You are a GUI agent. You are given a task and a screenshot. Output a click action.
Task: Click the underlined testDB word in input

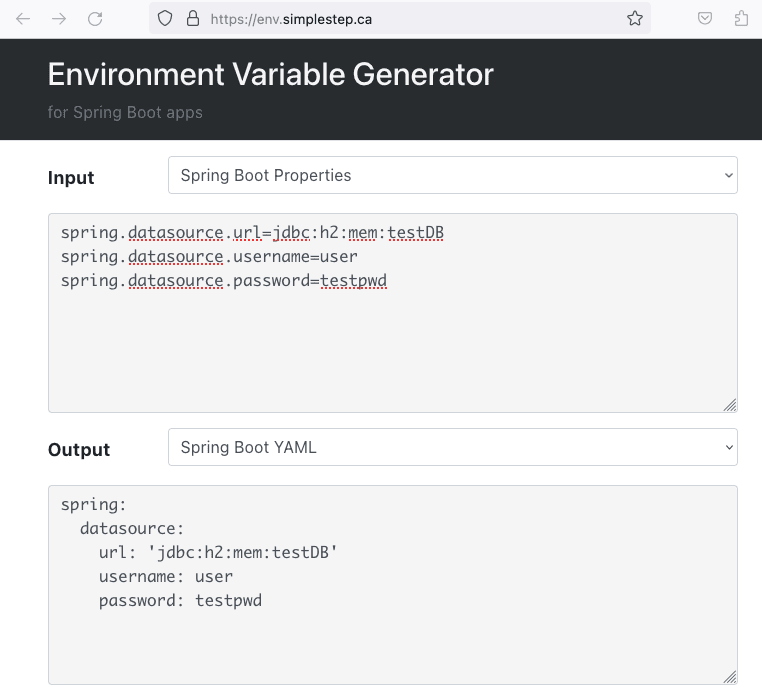click(416, 233)
